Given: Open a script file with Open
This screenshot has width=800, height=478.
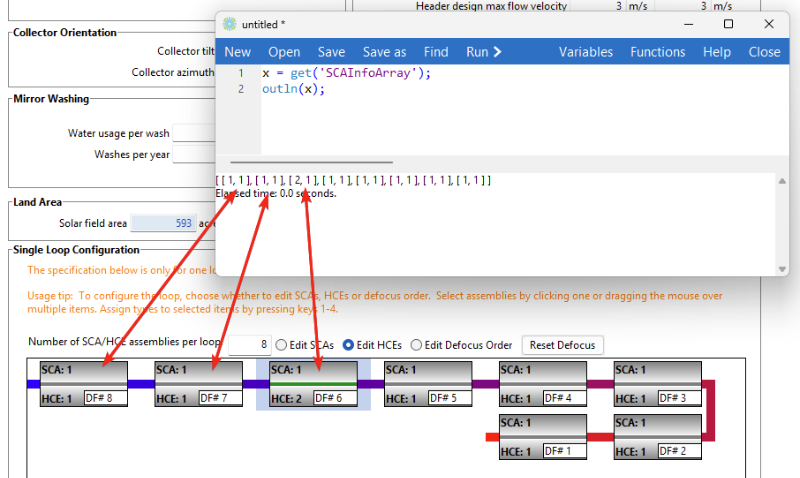Looking at the screenshot, I should tap(284, 52).
